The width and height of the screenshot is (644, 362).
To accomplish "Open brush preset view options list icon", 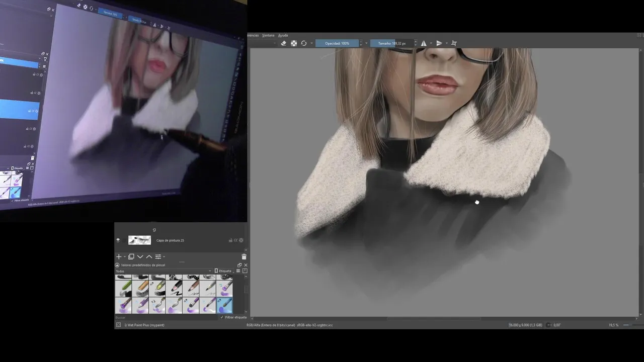I will (x=238, y=271).
